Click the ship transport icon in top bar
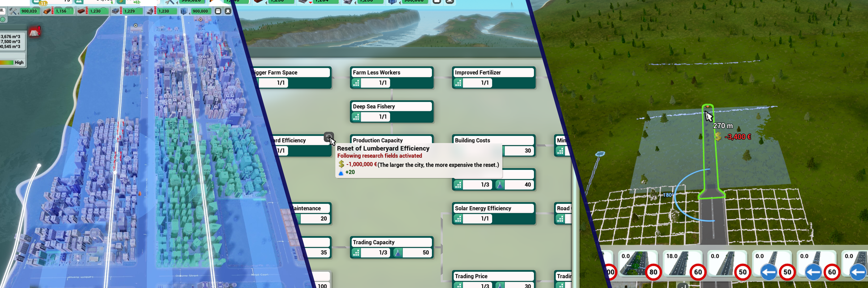The height and width of the screenshot is (288, 868). (228, 11)
